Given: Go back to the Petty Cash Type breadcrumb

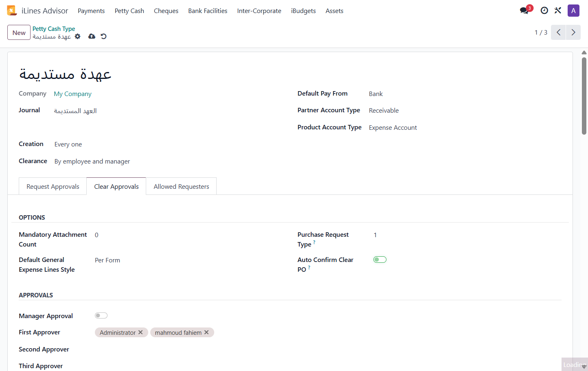Looking at the screenshot, I should [54, 29].
